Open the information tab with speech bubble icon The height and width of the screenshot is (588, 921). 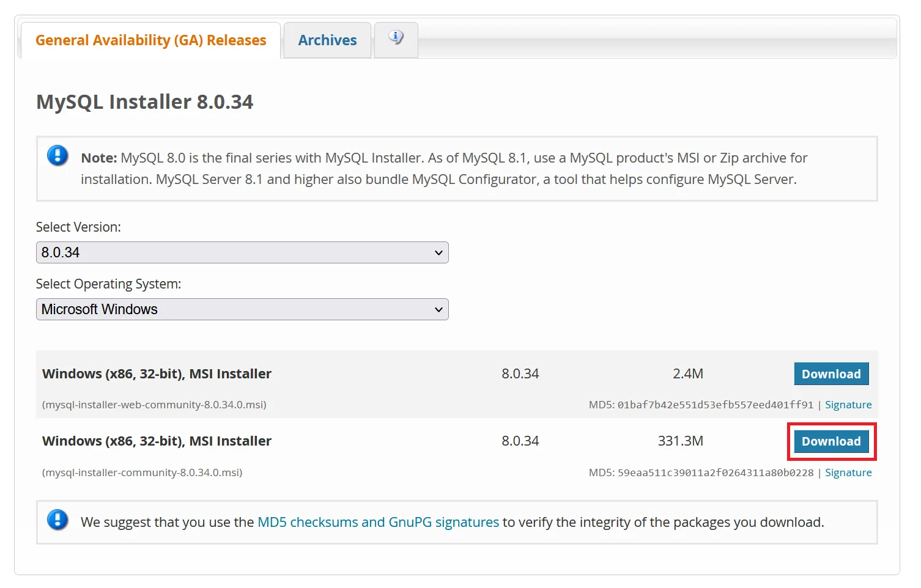(x=396, y=39)
